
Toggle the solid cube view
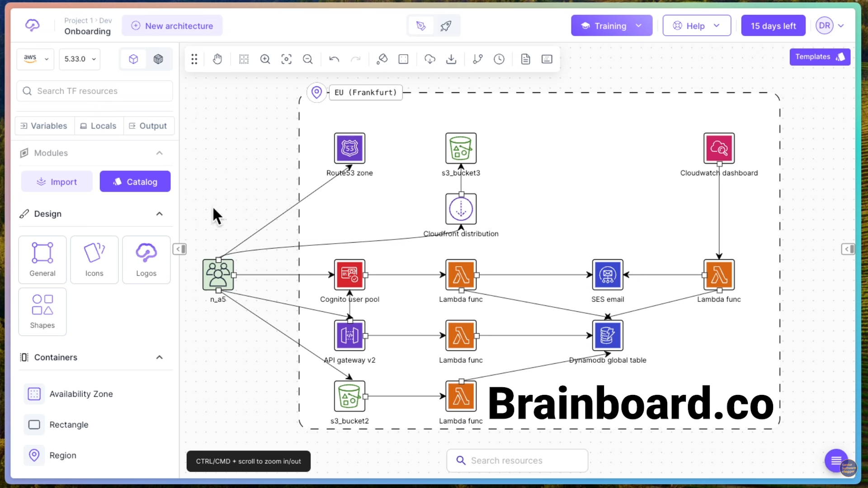pos(158,59)
